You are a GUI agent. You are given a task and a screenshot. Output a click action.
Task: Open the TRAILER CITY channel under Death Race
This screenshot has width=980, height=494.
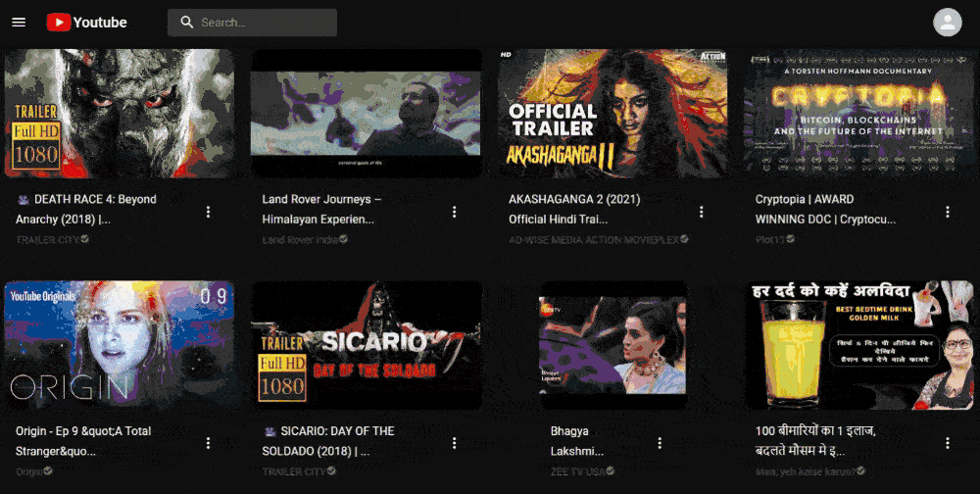[x=48, y=239]
